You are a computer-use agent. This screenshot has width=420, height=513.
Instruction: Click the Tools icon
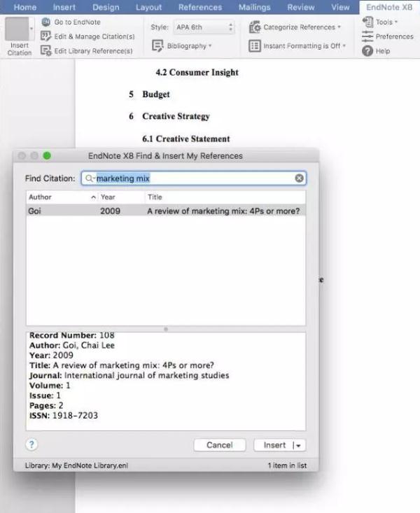click(x=367, y=22)
